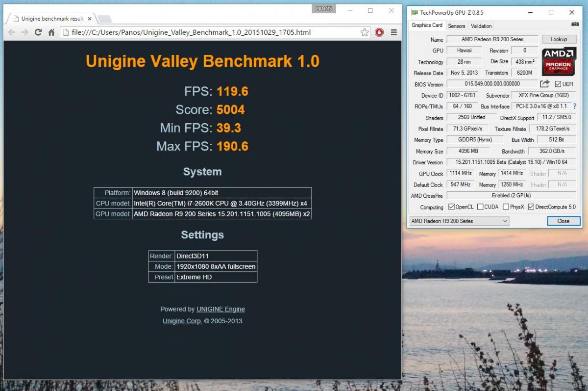Click the Pixel Fillrate value 71.3 GPixel/s
The height and width of the screenshot is (391, 588).
coord(467,129)
